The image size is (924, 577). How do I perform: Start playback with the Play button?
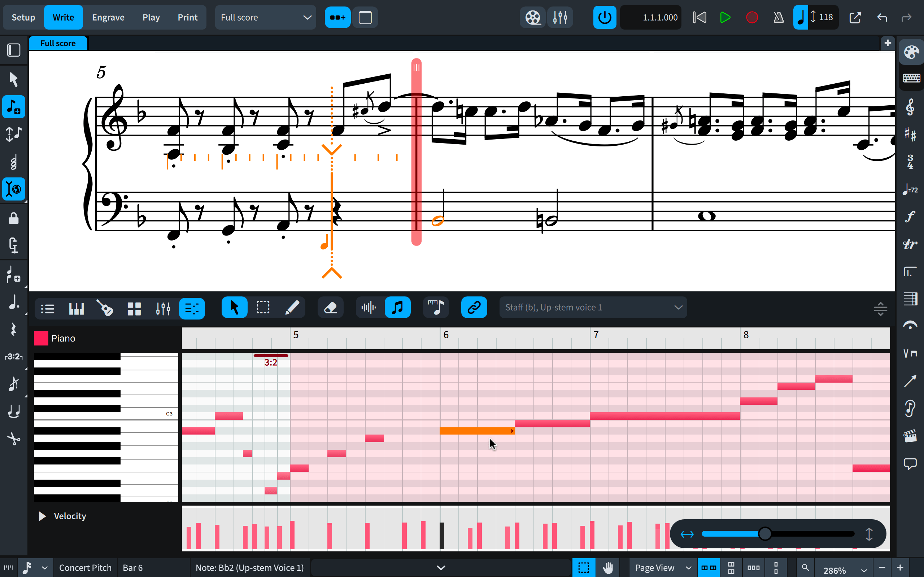(725, 17)
